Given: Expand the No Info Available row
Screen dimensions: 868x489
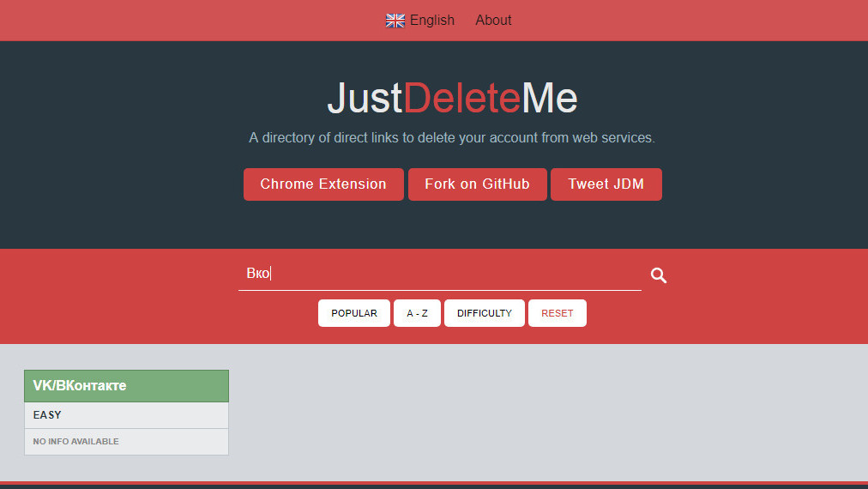Looking at the screenshot, I should pyautogui.click(x=126, y=442).
